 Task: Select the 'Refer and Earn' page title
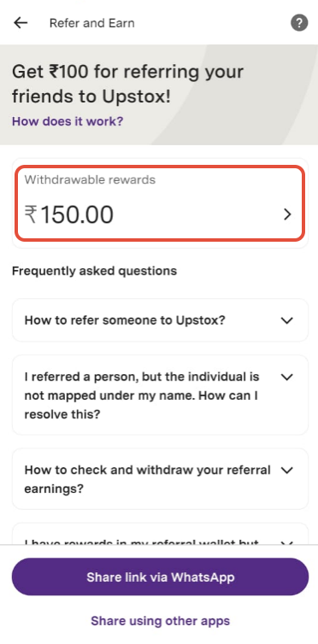[x=92, y=23]
